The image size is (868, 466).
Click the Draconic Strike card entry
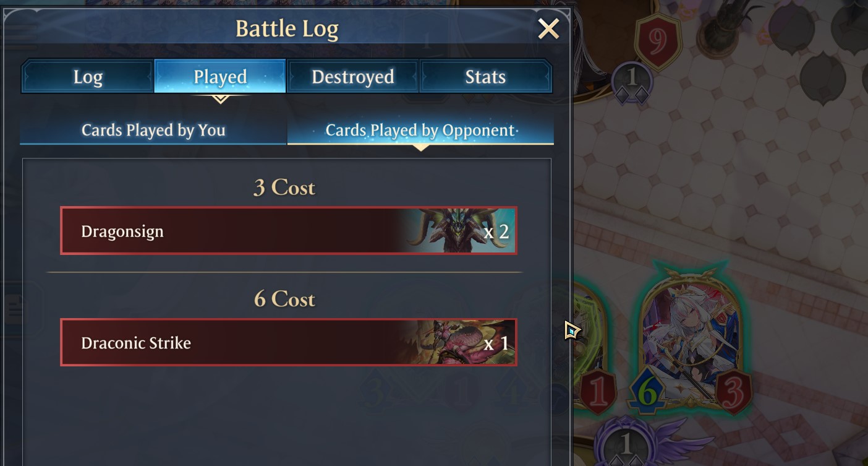click(289, 342)
